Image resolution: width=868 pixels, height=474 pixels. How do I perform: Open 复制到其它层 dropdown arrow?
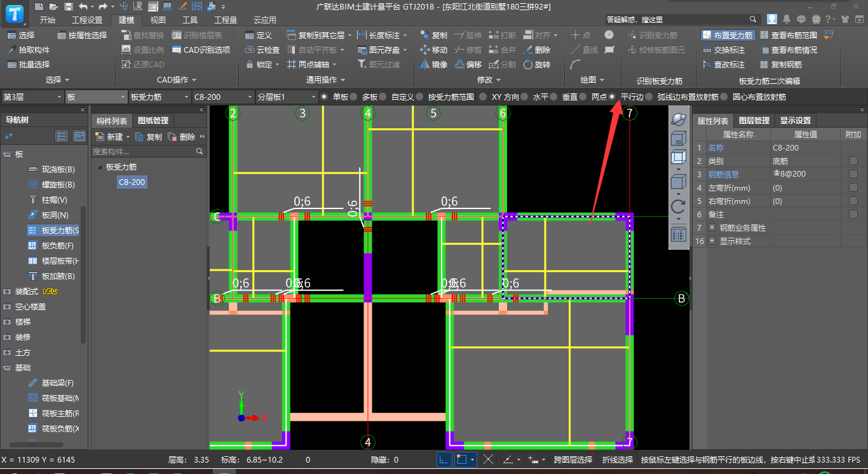pos(348,36)
